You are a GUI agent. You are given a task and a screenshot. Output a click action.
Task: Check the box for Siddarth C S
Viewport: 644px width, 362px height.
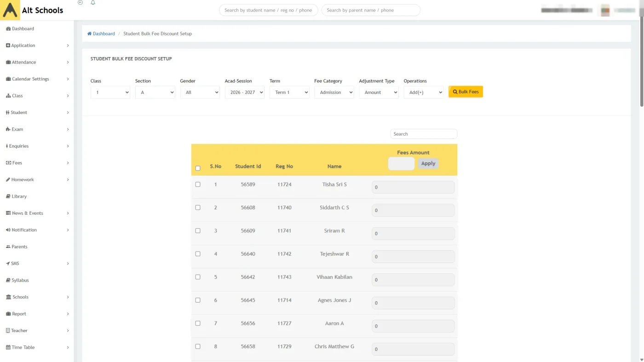coord(198,207)
